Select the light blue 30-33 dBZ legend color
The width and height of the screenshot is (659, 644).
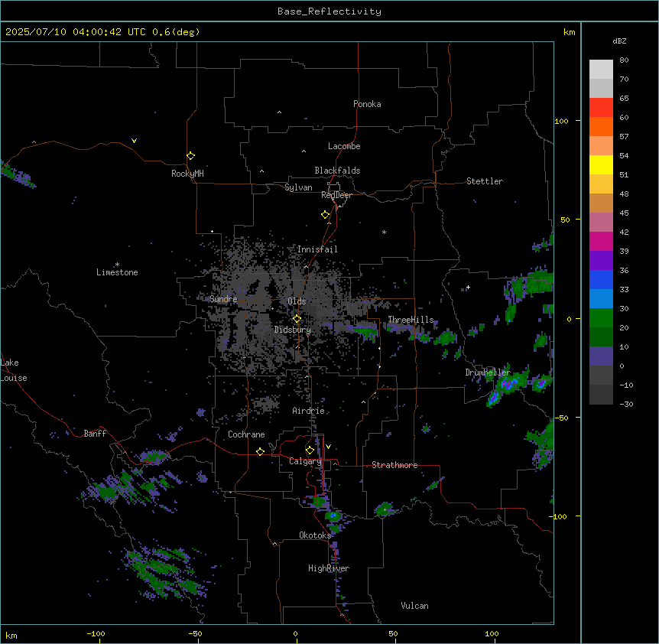(601, 299)
